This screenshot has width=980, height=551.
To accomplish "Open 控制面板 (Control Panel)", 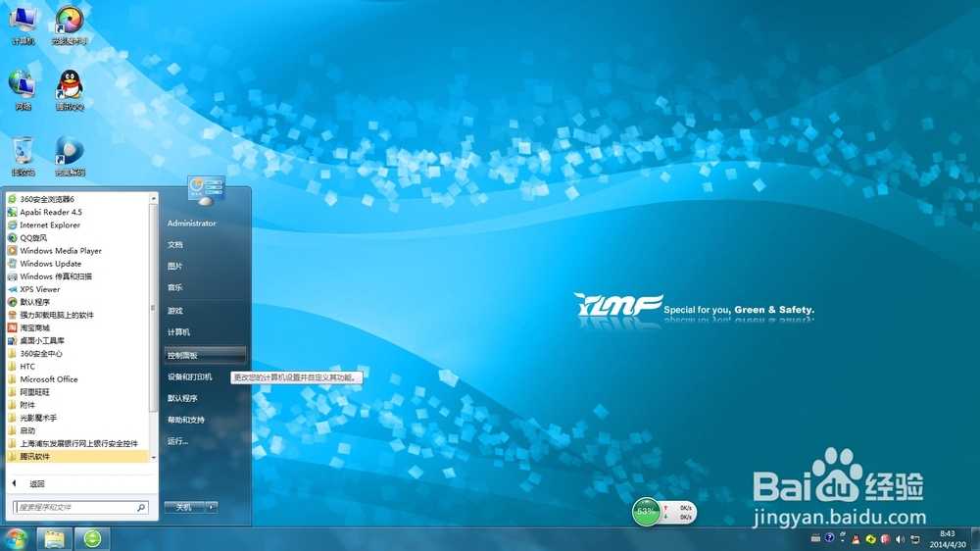I will point(205,355).
